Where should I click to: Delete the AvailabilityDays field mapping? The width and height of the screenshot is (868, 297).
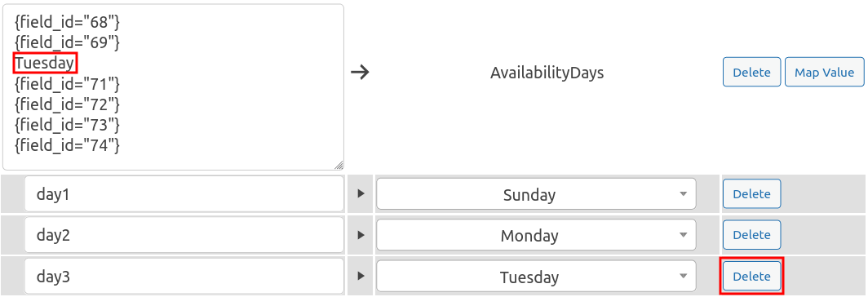tap(752, 72)
